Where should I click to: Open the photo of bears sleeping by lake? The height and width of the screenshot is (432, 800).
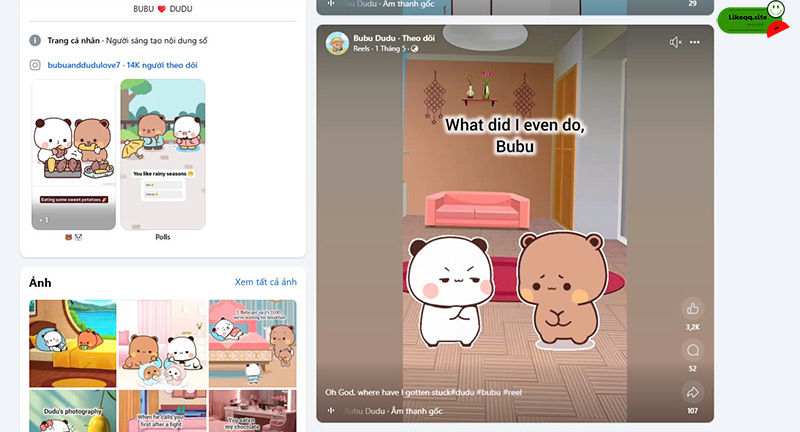[72, 344]
